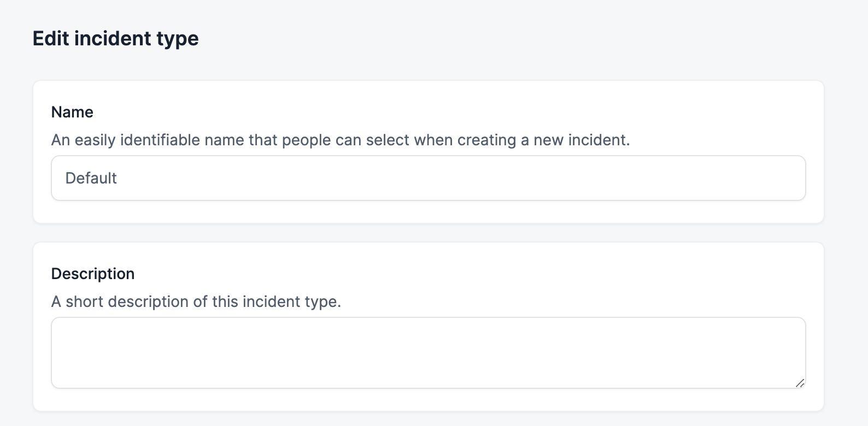Click the "Description" field label
868x426 pixels.
pos(93,274)
